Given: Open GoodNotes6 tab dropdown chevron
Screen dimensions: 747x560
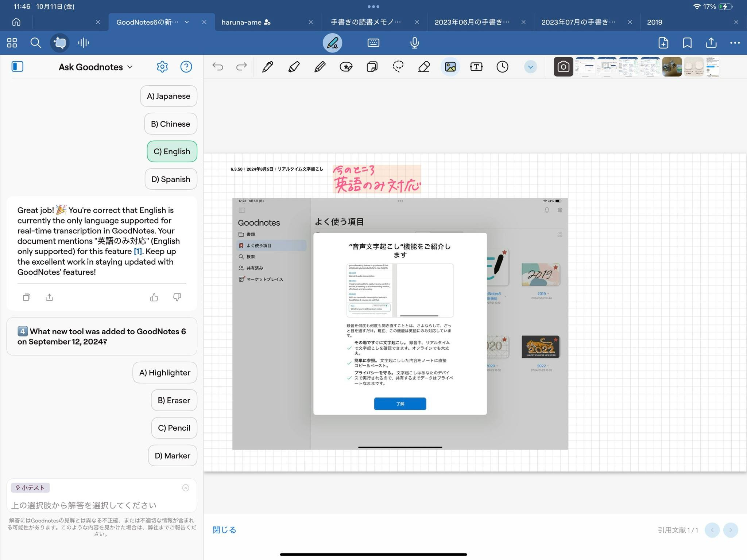Looking at the screenshot, I should point(187,22).
